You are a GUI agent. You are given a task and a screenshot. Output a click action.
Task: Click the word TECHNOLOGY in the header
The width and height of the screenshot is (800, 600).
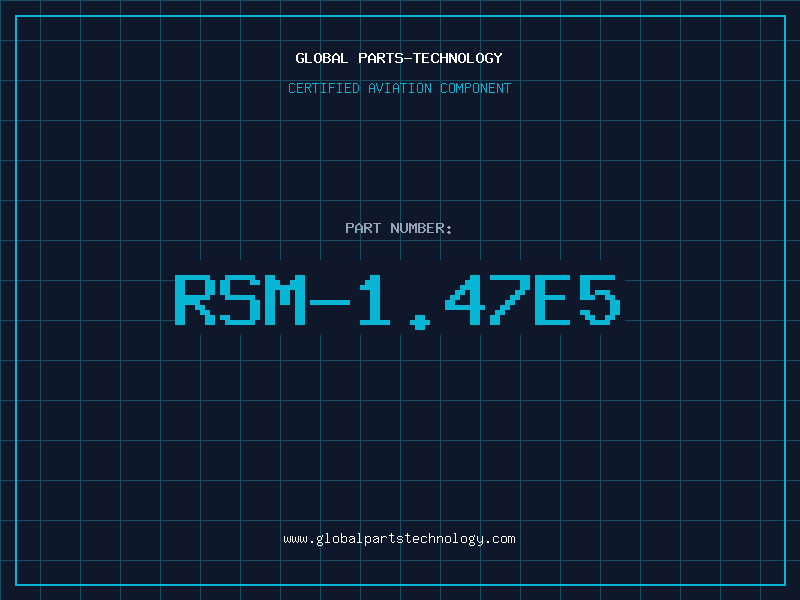point(457,58)
